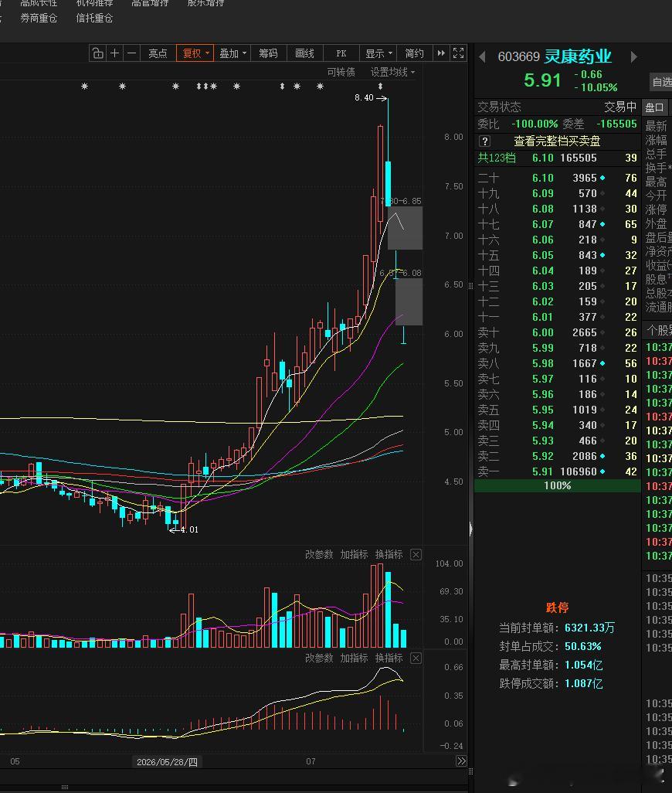Screen dimensions: 672x793
Task: Click the 筹码 toolbar button
Action: (x=268, y=53)
